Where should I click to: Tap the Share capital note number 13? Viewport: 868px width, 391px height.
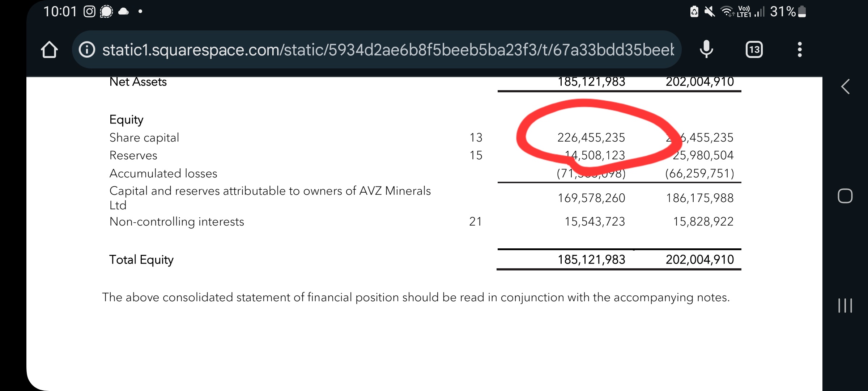476,138
